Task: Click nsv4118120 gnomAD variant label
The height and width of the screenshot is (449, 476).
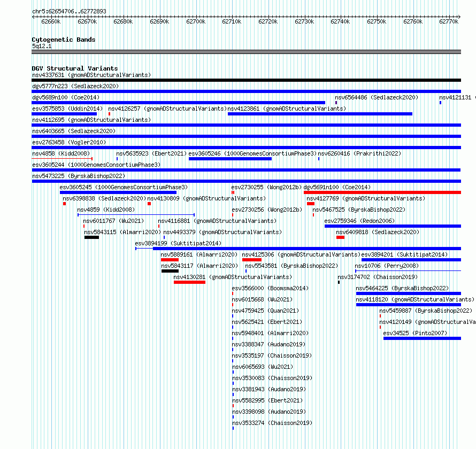Action: click(415, 299)
